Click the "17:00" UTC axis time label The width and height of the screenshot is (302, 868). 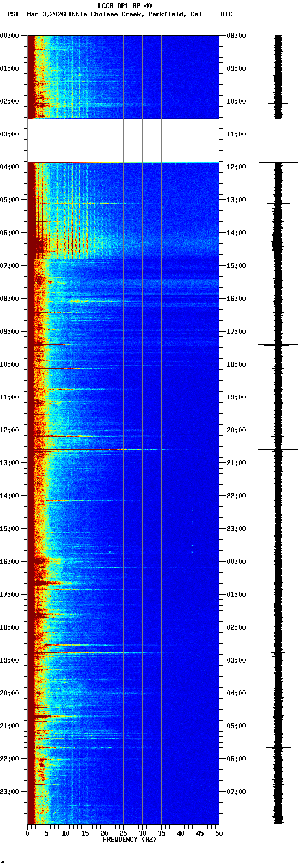pos(236,332)
